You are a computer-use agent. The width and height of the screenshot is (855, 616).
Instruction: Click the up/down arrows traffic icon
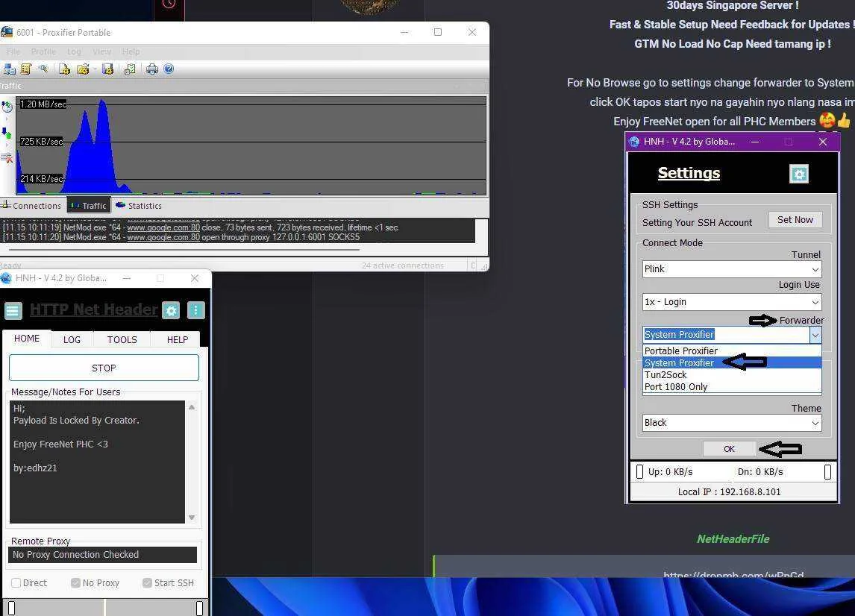[7, 133]
